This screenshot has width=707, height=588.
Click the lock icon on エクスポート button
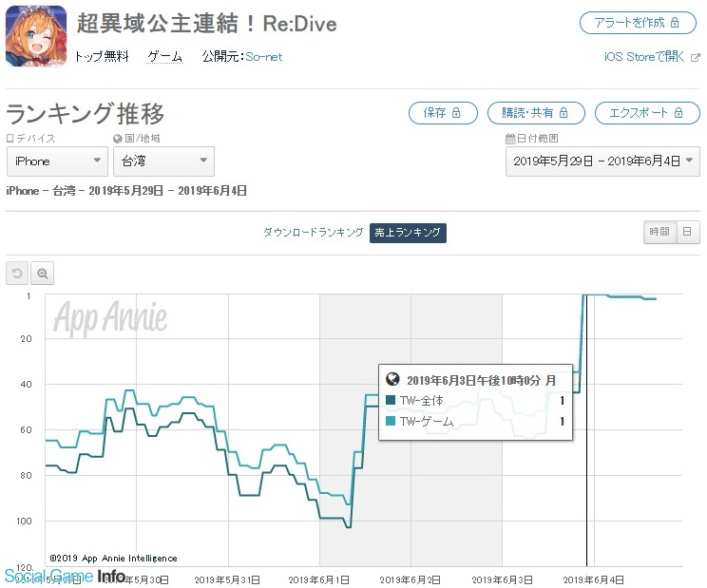(678, 113)
